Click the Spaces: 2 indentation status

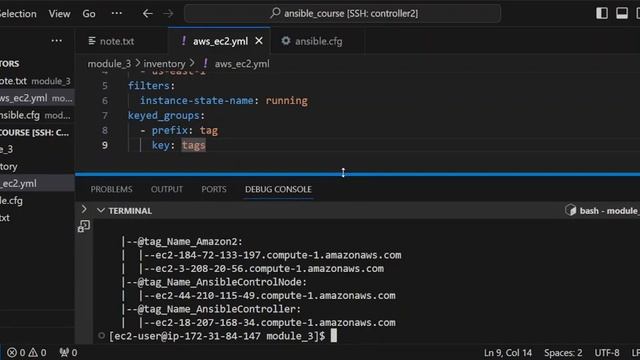563,353
